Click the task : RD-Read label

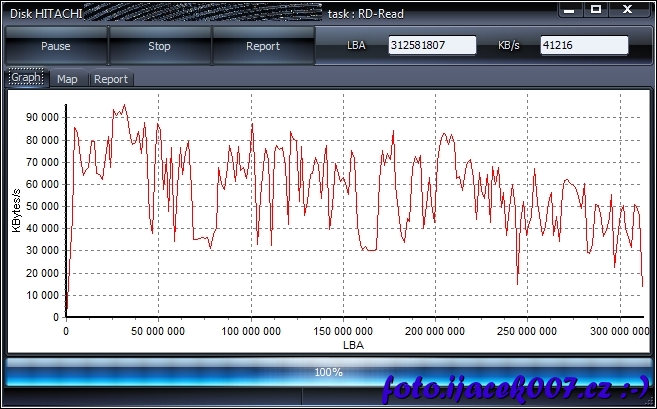click(368, 14)
